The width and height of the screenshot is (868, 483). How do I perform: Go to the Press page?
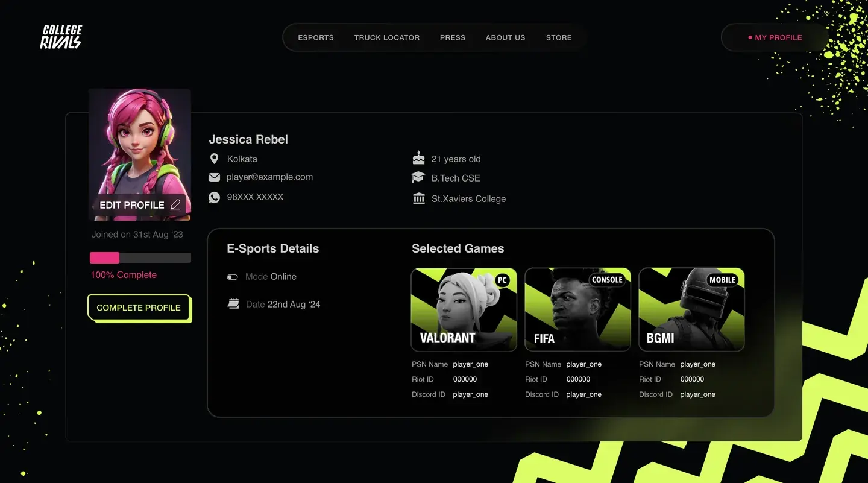click(x=453, y=37)
